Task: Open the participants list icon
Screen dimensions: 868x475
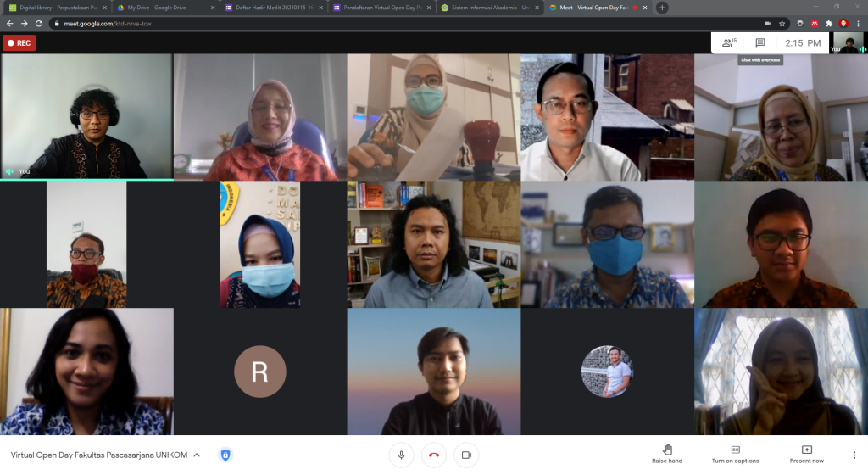Action: click(x=729, y=42)
